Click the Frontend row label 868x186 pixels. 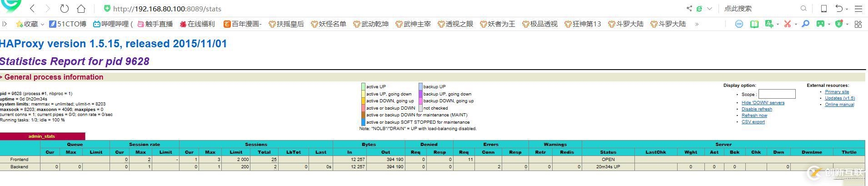click(20, 160)
